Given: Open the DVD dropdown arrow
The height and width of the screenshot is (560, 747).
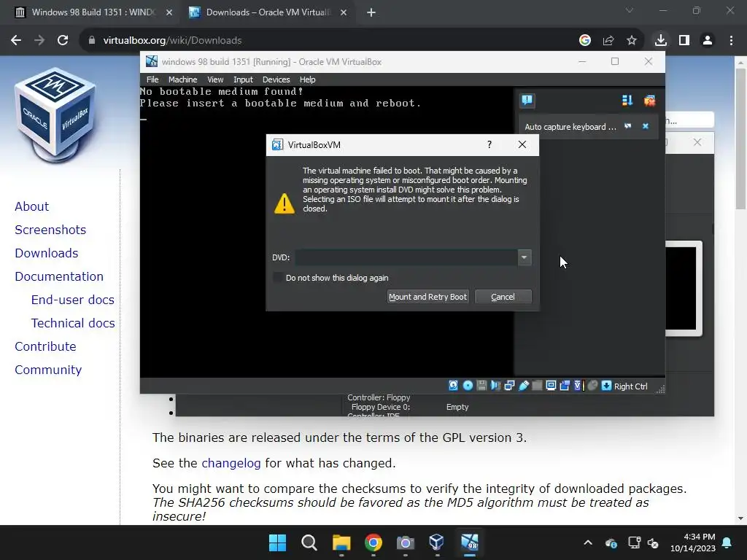Looking at the screenshot, I should coord(524,257).
